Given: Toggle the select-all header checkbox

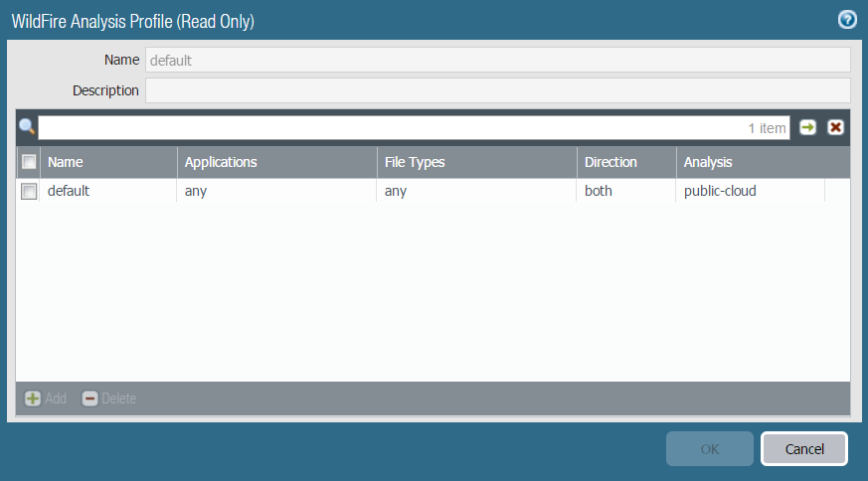Looking at the screenshot, I should click(x=29, y=162).
